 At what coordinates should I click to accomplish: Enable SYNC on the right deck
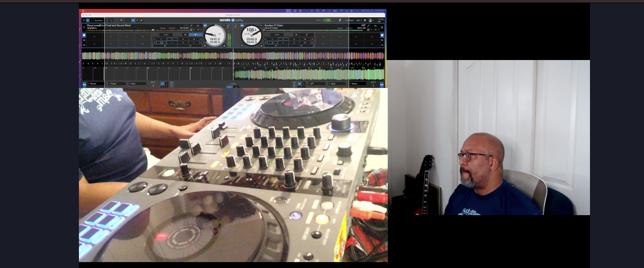click(x=277, y=35)
